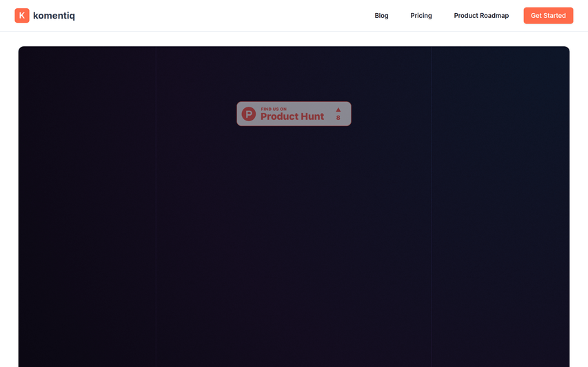Click the hero panel's top-right rounded corner

(566, 50)
